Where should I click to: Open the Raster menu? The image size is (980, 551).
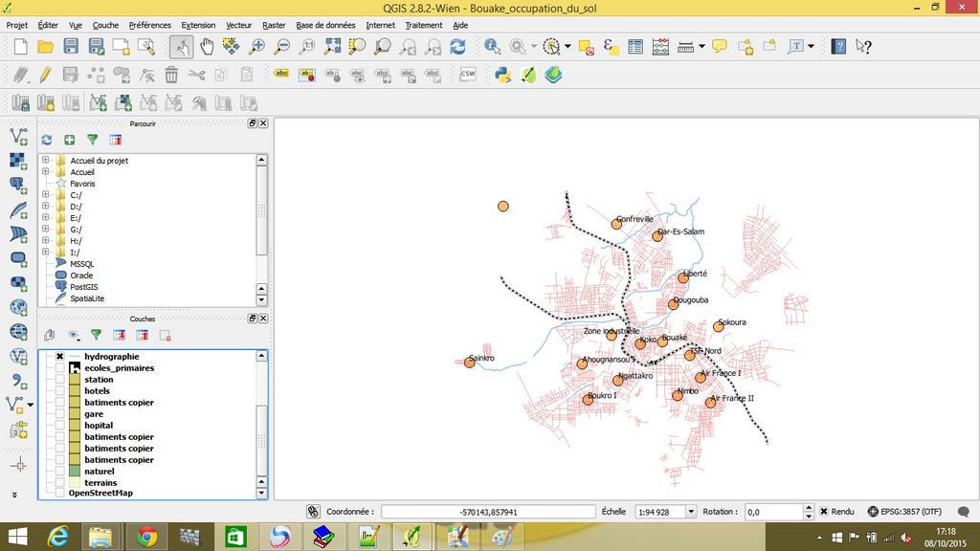[x=274, y=25]
